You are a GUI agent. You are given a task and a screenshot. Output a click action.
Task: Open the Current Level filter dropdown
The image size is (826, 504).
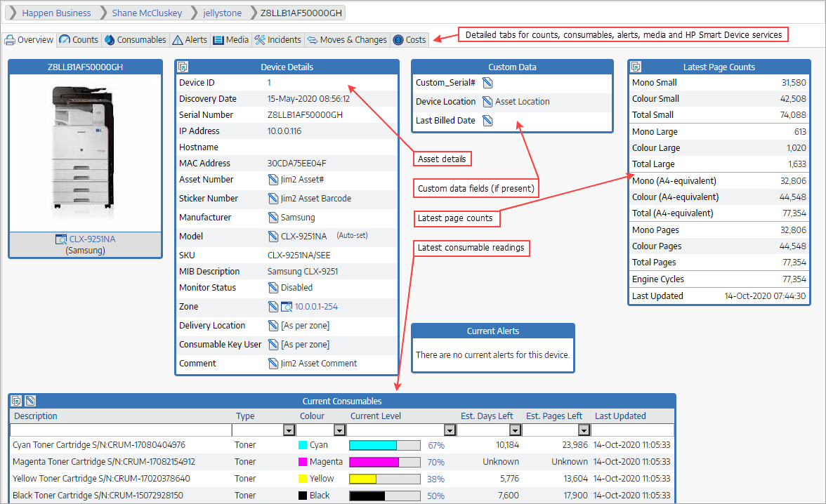450,430
